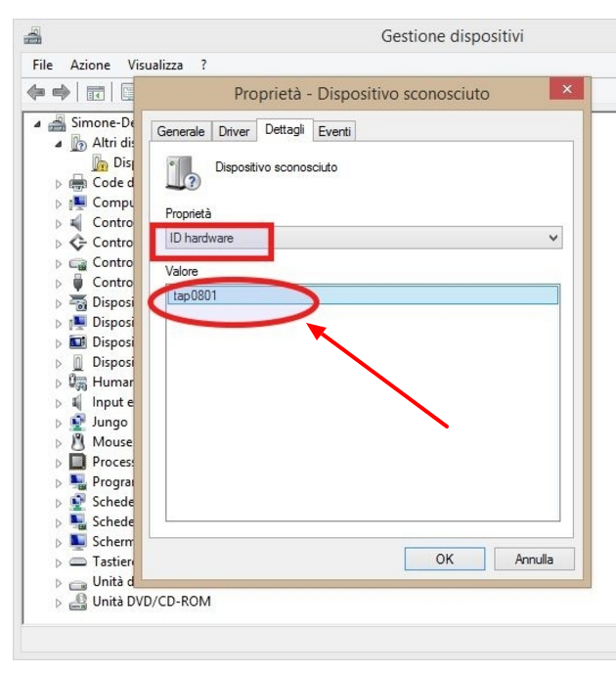Open the Visualizza menu

pyautogui.click(x=155, y=65)
